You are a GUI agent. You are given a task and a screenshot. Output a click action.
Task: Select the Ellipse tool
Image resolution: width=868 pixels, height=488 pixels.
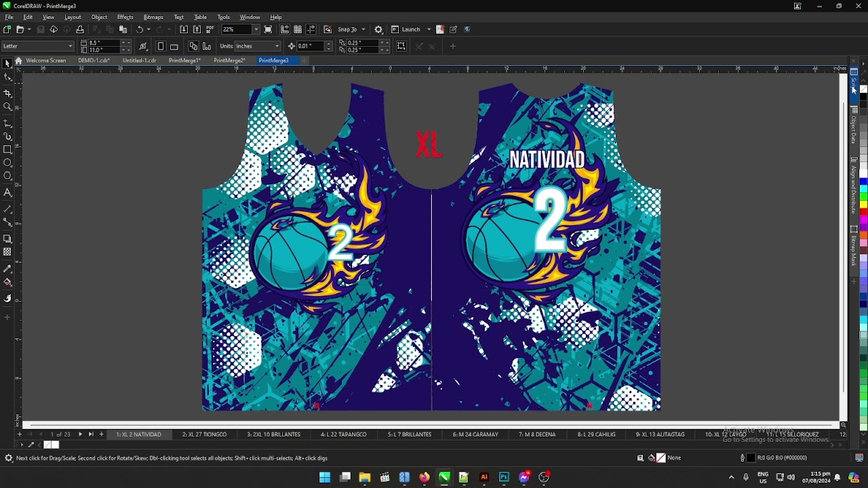pos(7,163)
